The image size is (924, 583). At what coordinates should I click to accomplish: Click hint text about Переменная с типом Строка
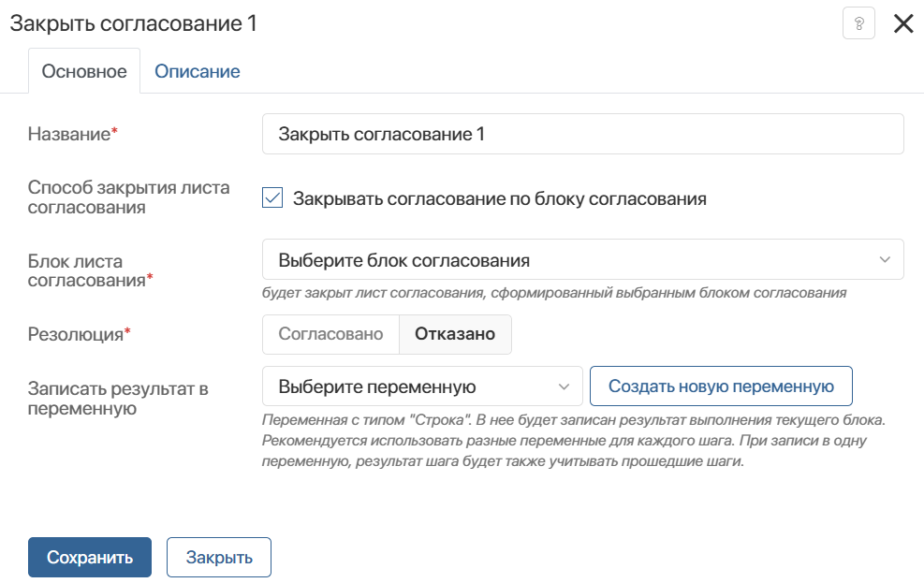point(574,441)
